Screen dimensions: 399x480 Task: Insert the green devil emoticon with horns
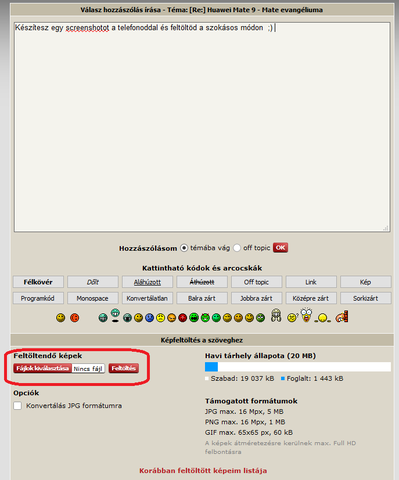(205, 318)
